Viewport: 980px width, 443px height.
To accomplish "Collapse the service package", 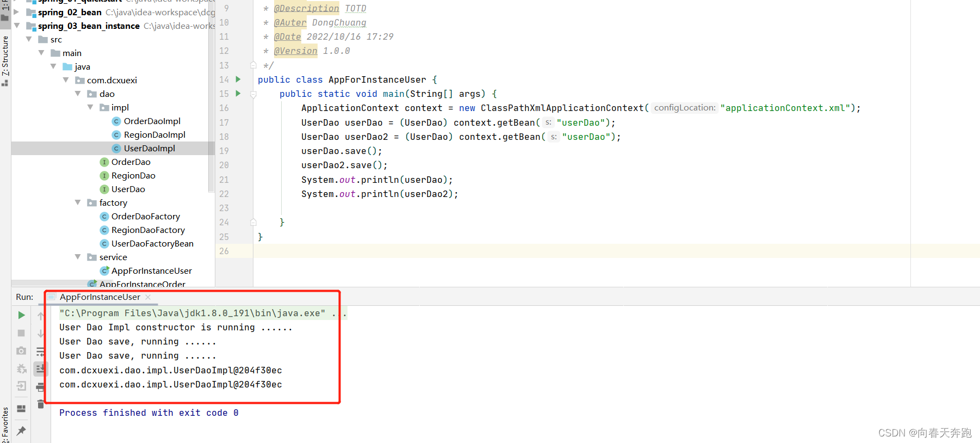I will (78, 257).
